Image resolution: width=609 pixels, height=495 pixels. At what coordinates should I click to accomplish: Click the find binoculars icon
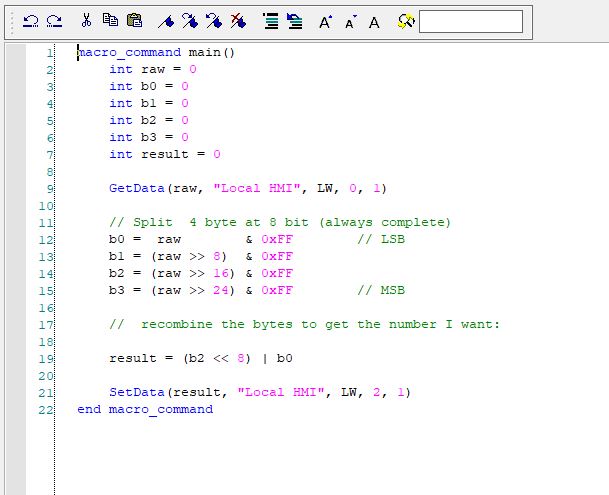coord(405,21)
